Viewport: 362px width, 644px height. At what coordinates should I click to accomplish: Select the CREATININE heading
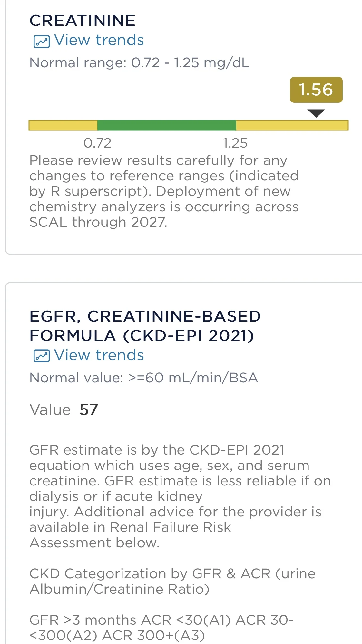coord(83,21)
